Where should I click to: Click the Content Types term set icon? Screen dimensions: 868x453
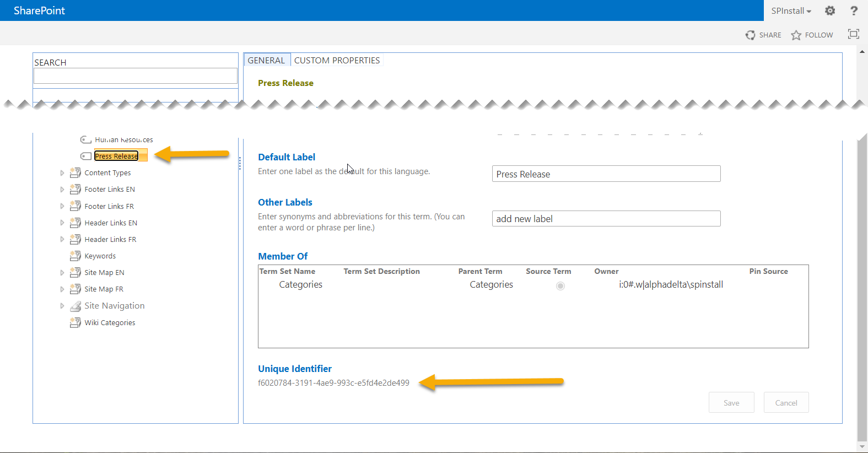pos(76,172)
